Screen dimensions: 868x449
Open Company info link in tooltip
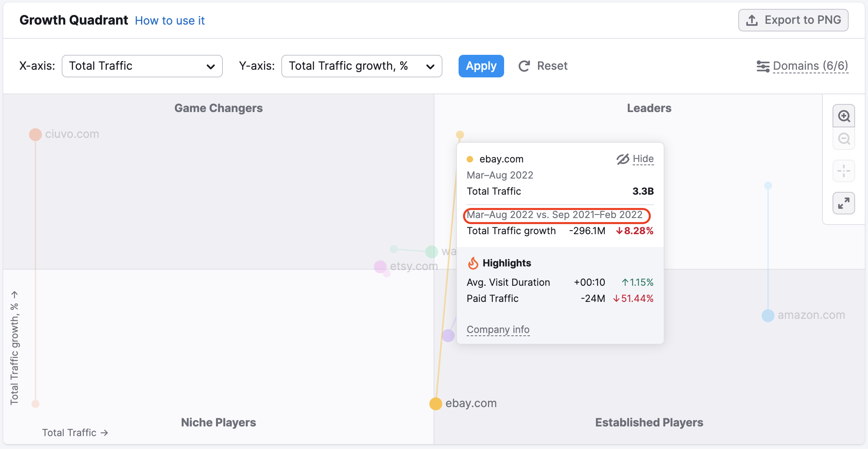click(498, 330)
